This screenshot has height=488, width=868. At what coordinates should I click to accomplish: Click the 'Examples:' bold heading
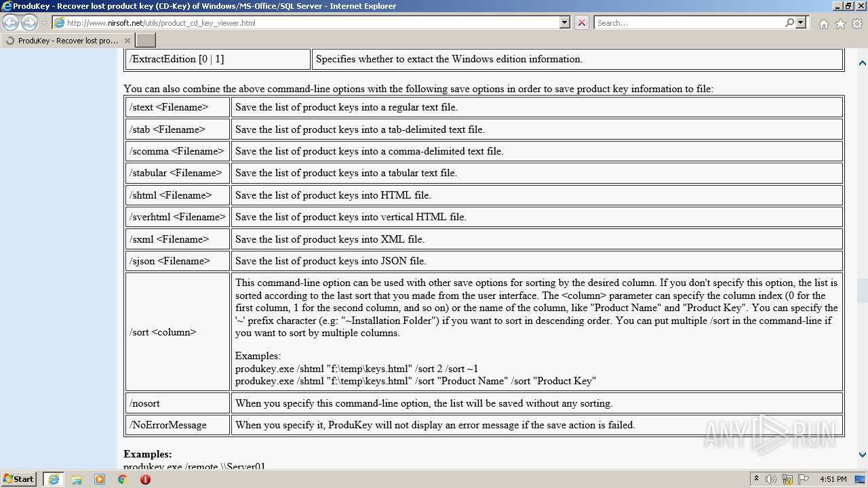148,454
